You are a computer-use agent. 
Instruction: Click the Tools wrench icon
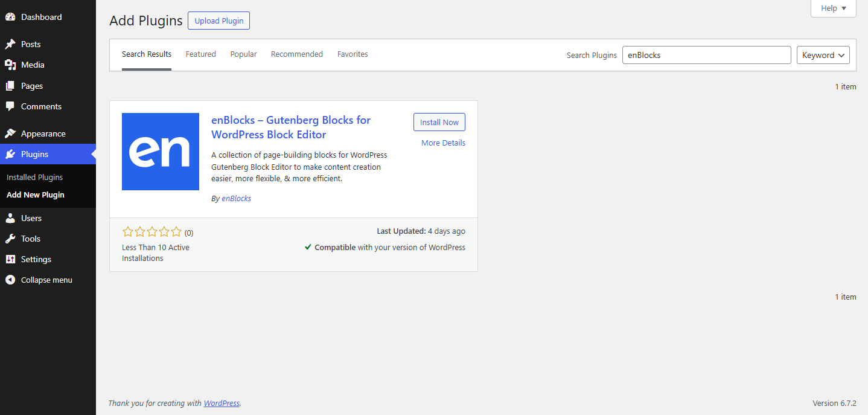[10, 239]
